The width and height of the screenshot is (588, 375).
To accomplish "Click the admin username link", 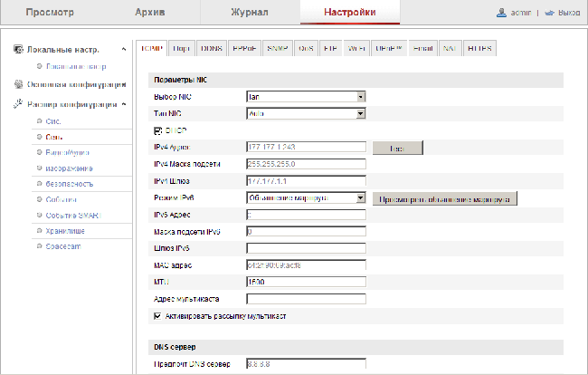I will [x=521, y=13].
